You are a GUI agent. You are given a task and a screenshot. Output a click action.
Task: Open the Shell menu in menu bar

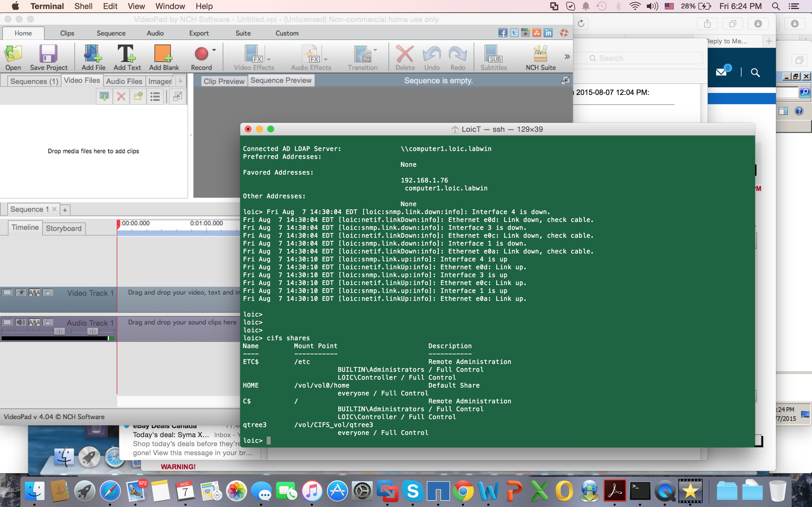tap(83, 6)
